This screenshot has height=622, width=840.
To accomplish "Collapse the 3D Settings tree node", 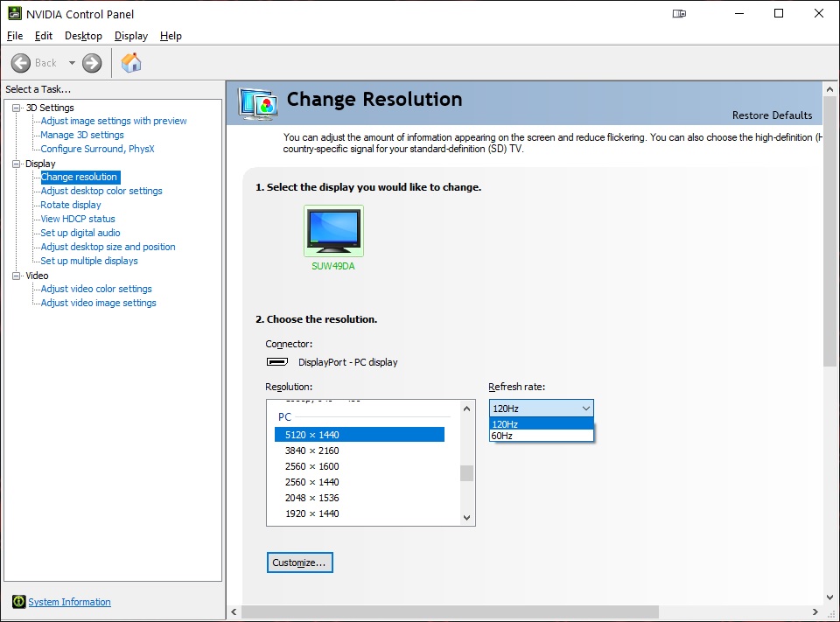I will click(16, 108).
